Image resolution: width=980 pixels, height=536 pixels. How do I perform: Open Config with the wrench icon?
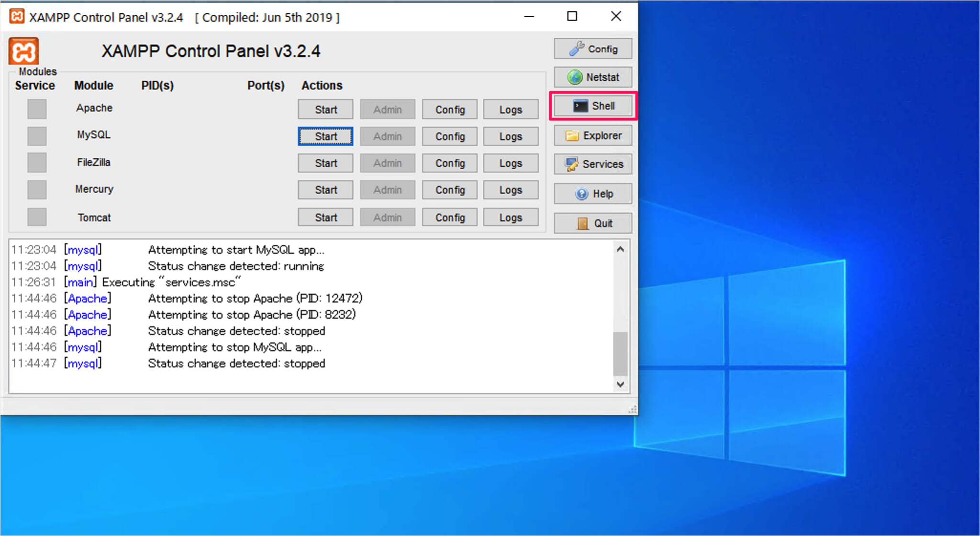[593, 49]
